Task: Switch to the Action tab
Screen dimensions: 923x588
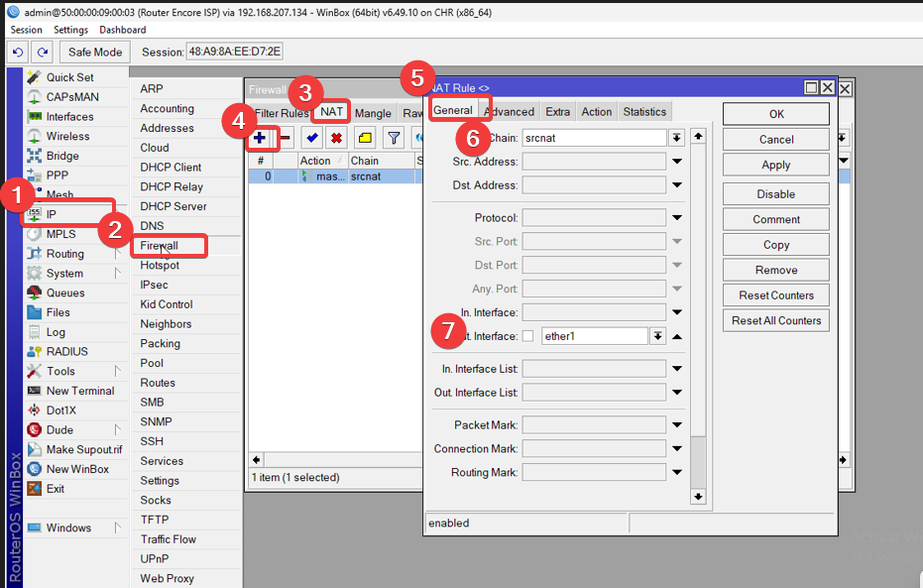Action: click(x=596, y=111)
